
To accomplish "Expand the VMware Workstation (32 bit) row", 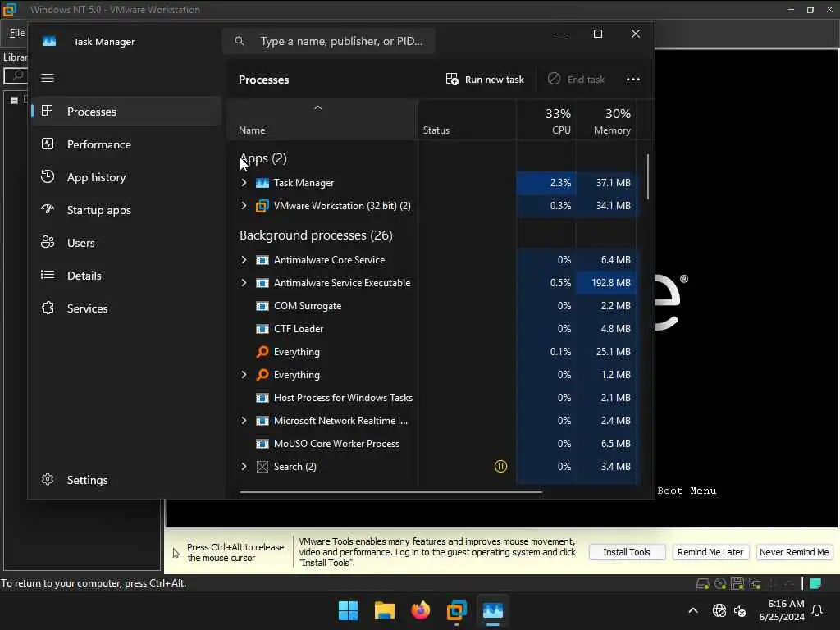I will (x=244, y=206).
